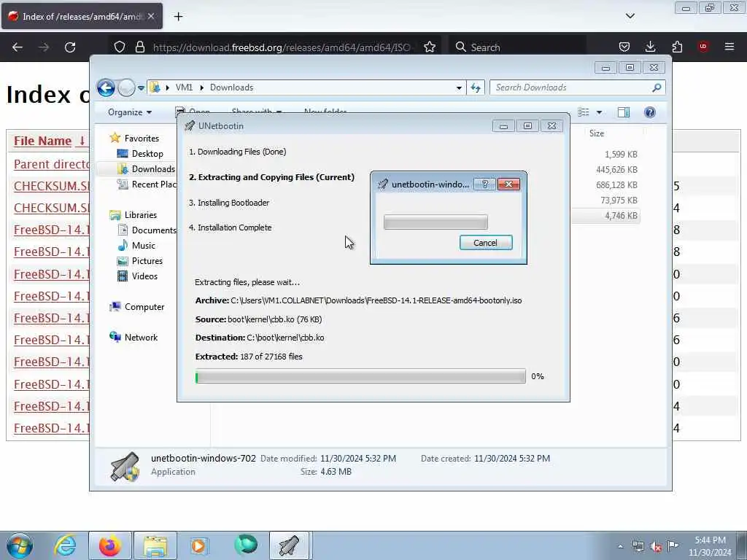Click the site padlock icon
The width and height of the screenshot is (747, 560).
pos(139,47)
